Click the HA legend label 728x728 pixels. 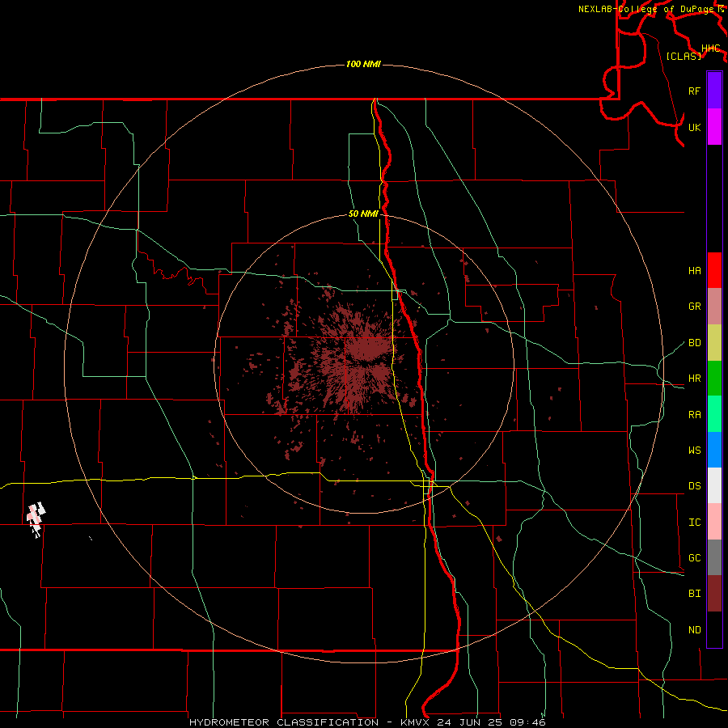tap(694, 270)
